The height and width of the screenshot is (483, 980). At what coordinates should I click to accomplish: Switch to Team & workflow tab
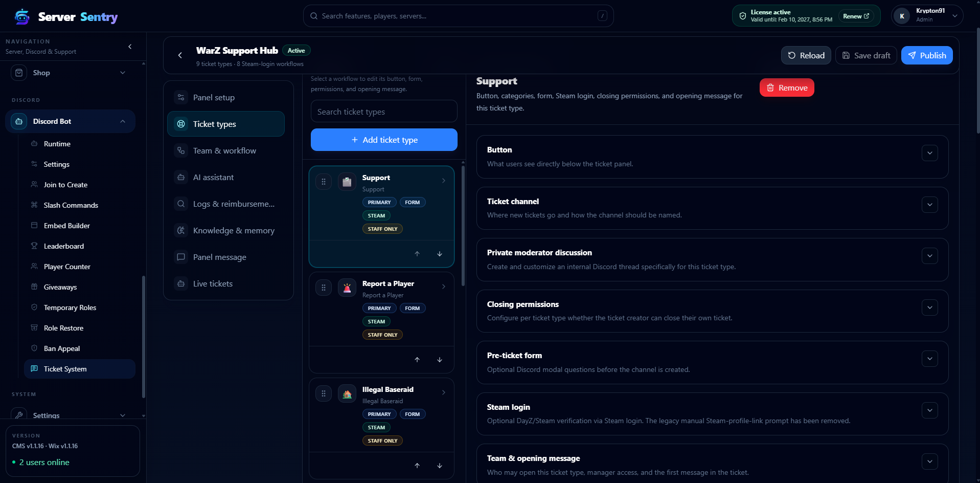coord(226,150)
